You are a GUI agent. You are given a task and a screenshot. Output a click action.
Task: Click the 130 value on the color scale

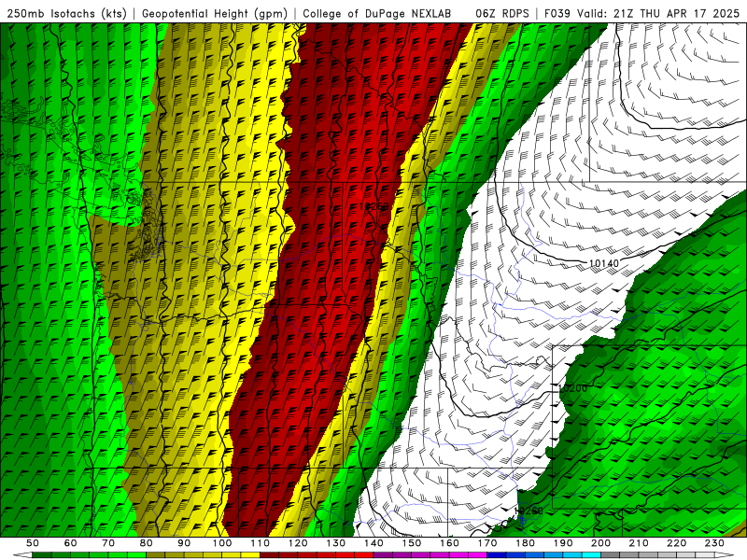(336, 543)
